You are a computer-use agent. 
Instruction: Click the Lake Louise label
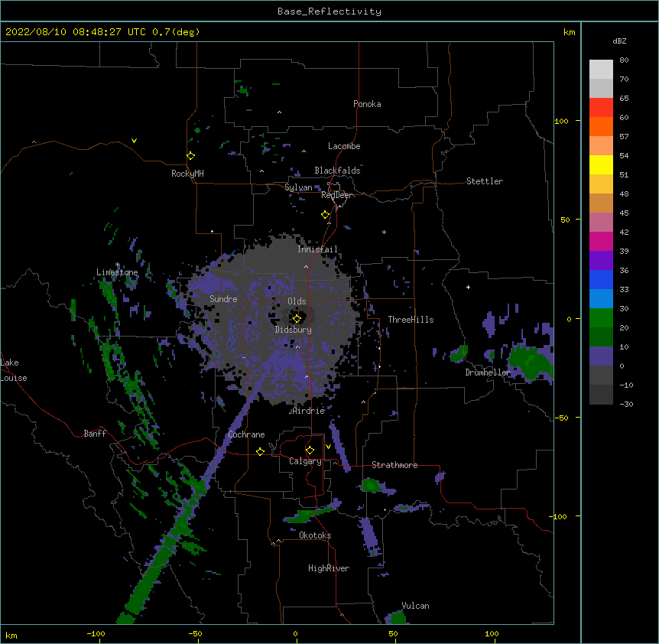[x=14, y=370]
